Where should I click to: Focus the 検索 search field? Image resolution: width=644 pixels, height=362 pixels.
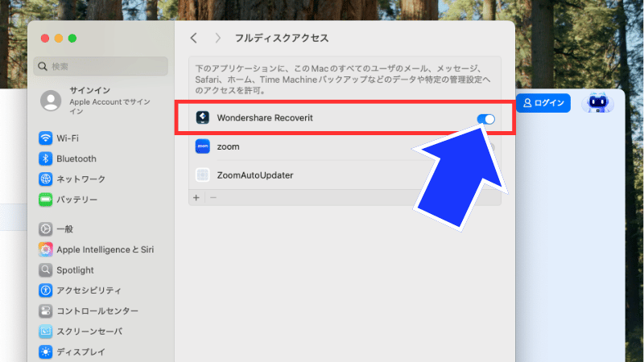tap(101, 66)
